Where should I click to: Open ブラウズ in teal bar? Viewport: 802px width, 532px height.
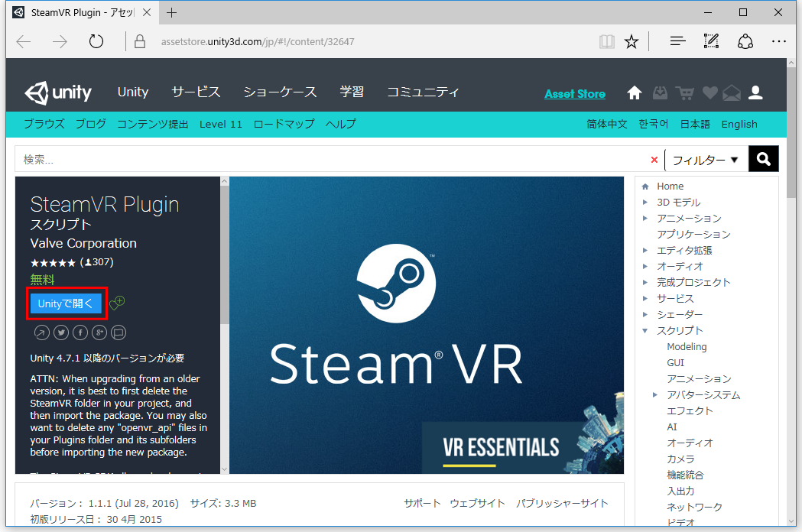(x=44, y=124)
